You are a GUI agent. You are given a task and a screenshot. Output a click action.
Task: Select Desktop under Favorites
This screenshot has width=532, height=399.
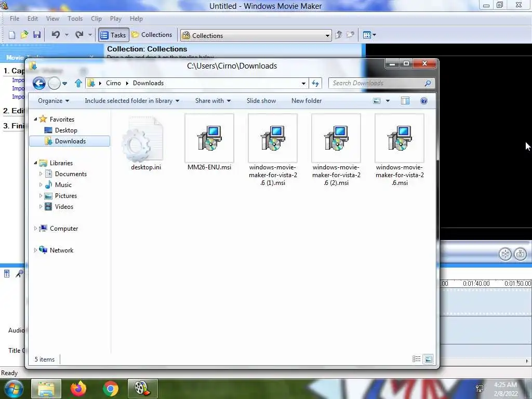[66, 130]
